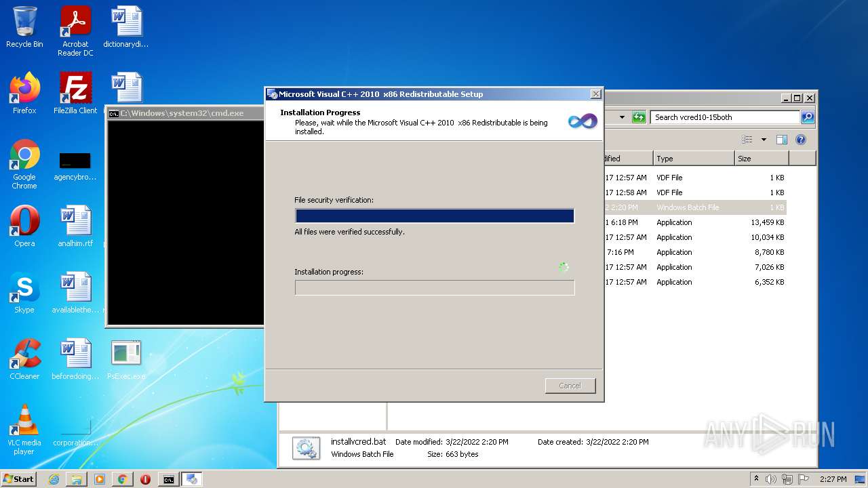Select the 6,352 KB Application row
Viewport: 868px width, 488px height.
pos(694,282)
